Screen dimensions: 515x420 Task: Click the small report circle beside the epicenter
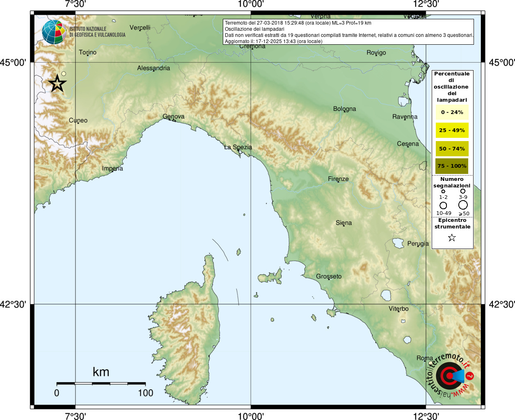(64, 74)
